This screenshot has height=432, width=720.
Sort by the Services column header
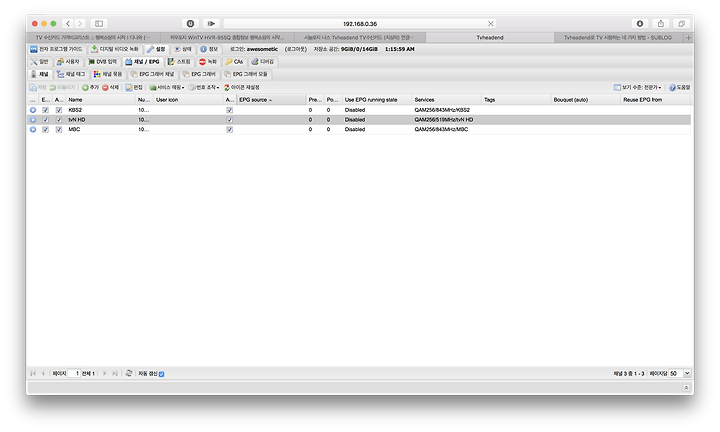[447, 100]
